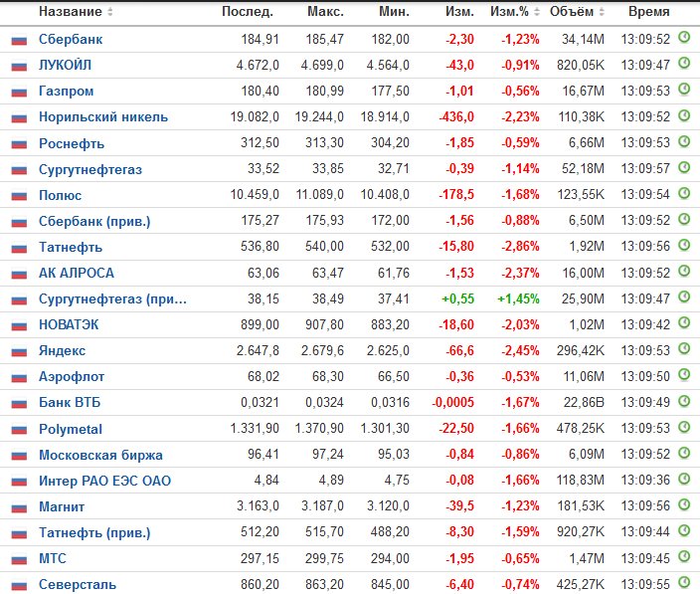Open the Банк ВТБ stock link
The width and height of the screenshot is (700, 594).
70,402
